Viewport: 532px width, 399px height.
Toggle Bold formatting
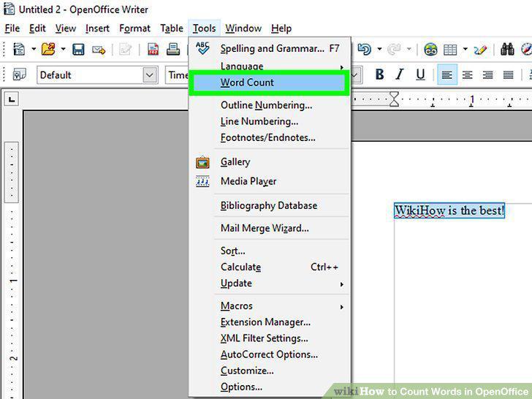(380, 75)
